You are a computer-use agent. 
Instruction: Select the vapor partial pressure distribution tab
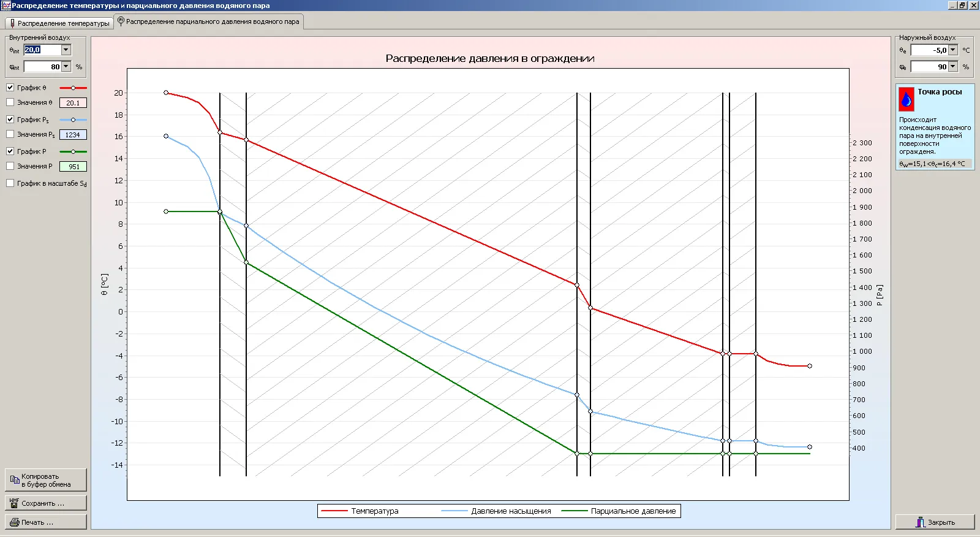point(209,21)
